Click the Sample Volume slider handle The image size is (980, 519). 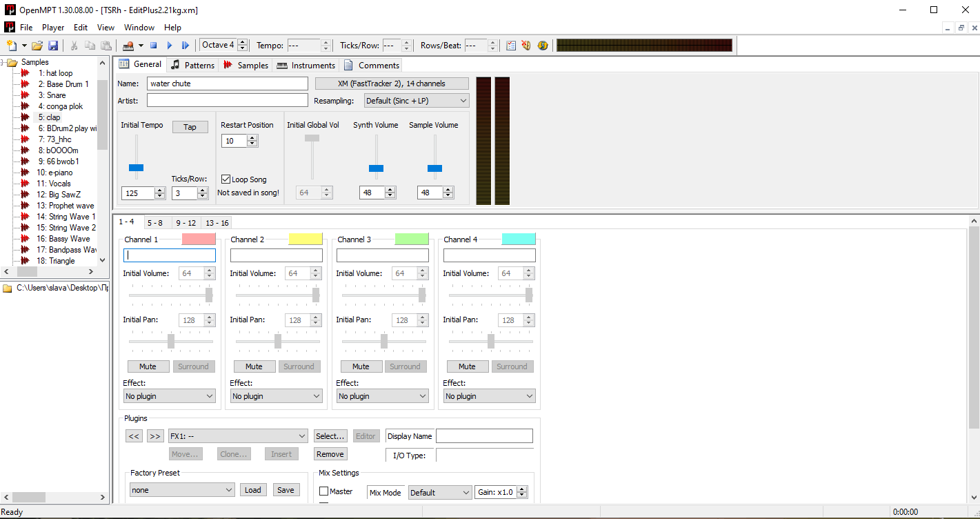434,168
